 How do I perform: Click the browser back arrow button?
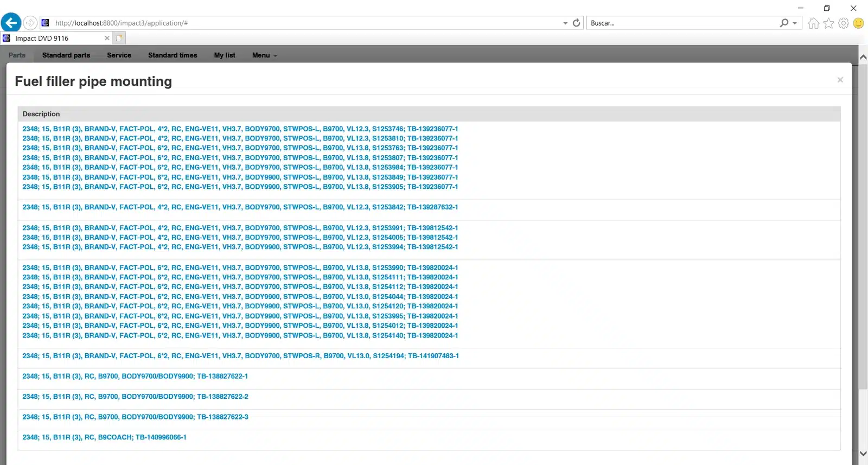(x=11, y=23)
